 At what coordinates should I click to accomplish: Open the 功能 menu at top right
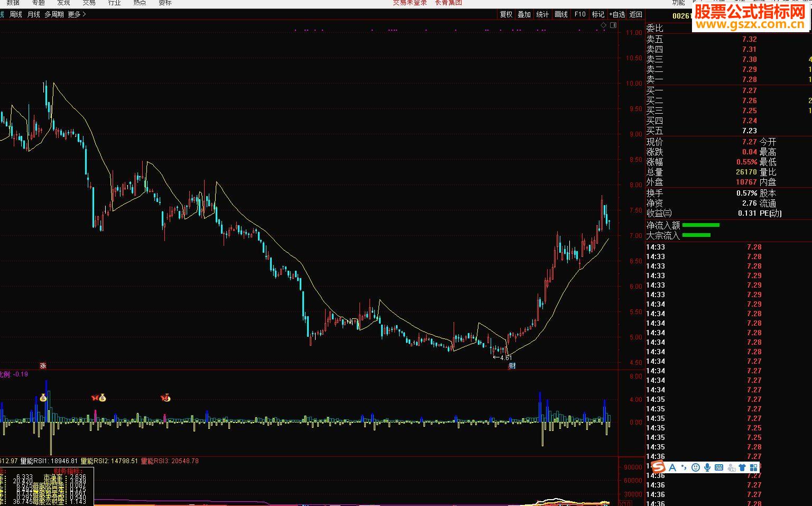click(678, 3)
